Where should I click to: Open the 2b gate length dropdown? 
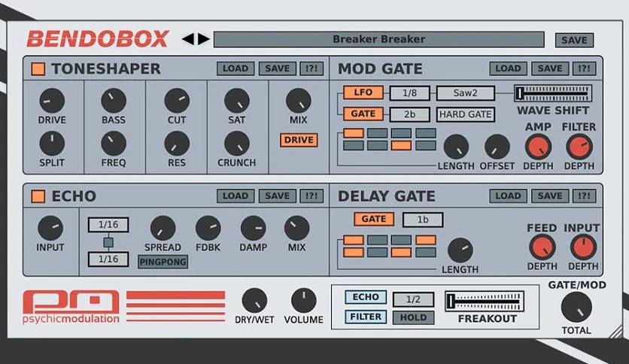409,114
